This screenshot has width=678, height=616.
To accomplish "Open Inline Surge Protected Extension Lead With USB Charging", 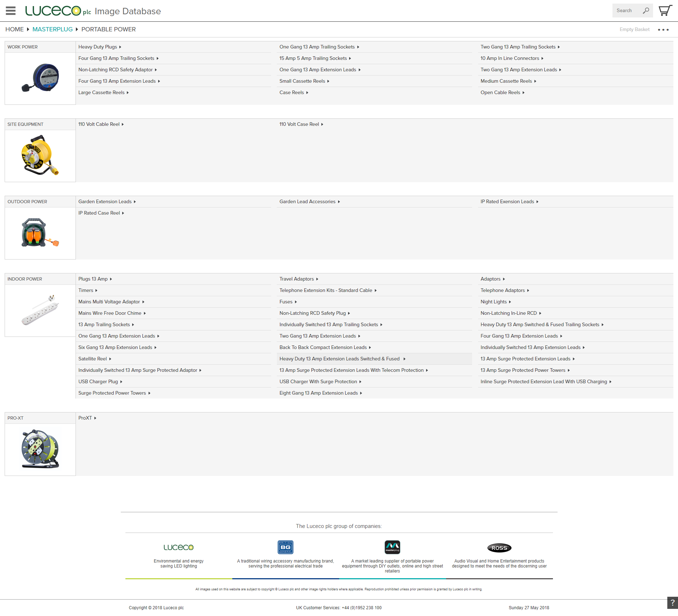I will pyautogui.click(x=546, y=381).
